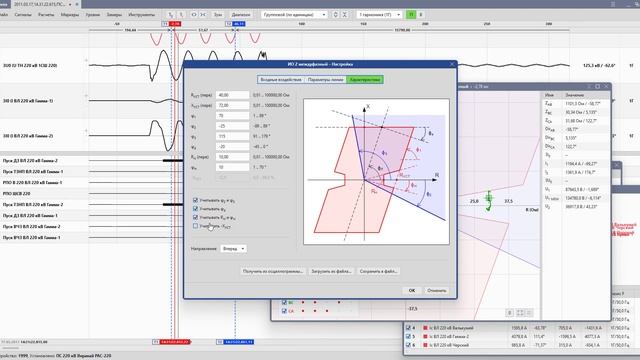Image resolution: width=640 pixels, height=360 pixels.
Task: Click the horizontal expand icon in toolbar
Action: point(194,15)
